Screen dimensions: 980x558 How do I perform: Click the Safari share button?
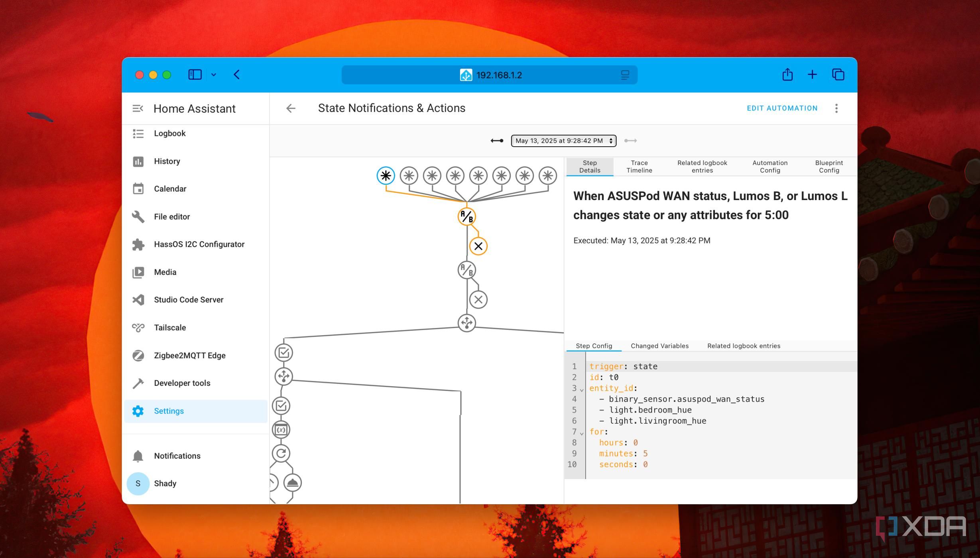[787, 75]
